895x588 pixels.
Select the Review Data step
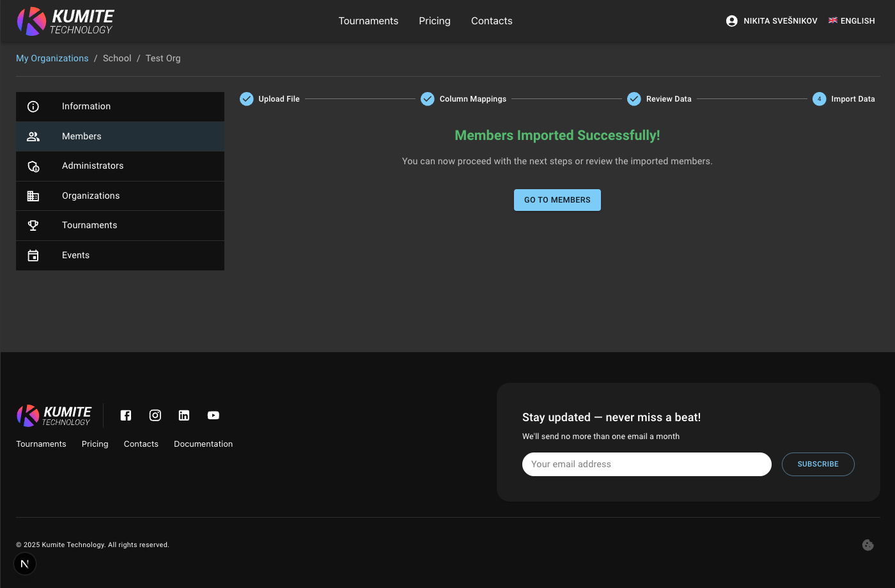click(x=660, y=99)
